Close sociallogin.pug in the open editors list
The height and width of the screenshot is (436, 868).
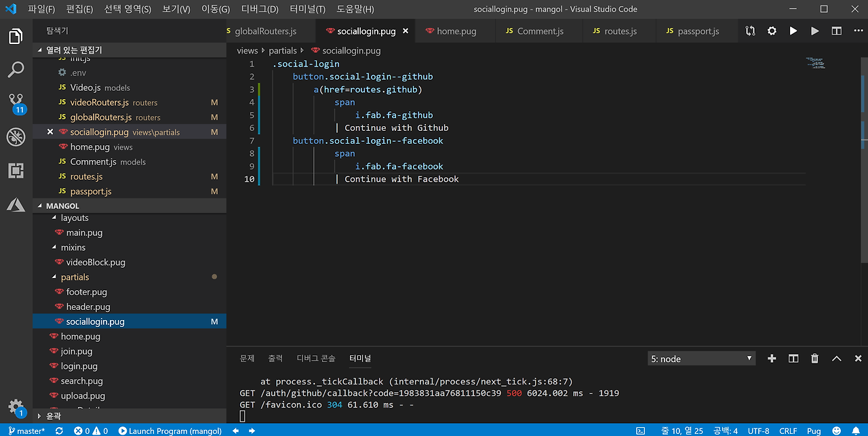(x=50, y=132)
